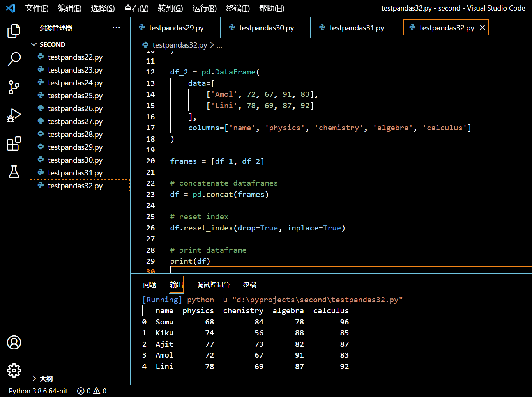Open testpandas24.py in explorer
The image size is (532, 397).
pyautogui.click(x=79, y=83)
